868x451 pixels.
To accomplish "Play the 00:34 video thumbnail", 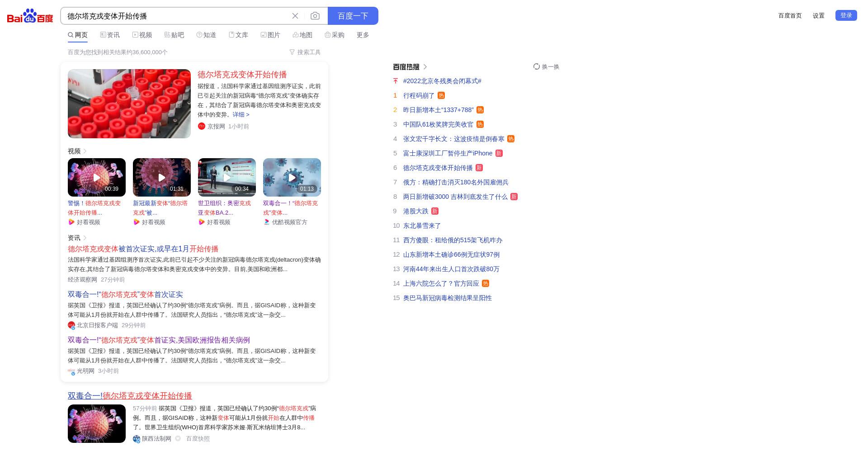I will tap(227, 177).
